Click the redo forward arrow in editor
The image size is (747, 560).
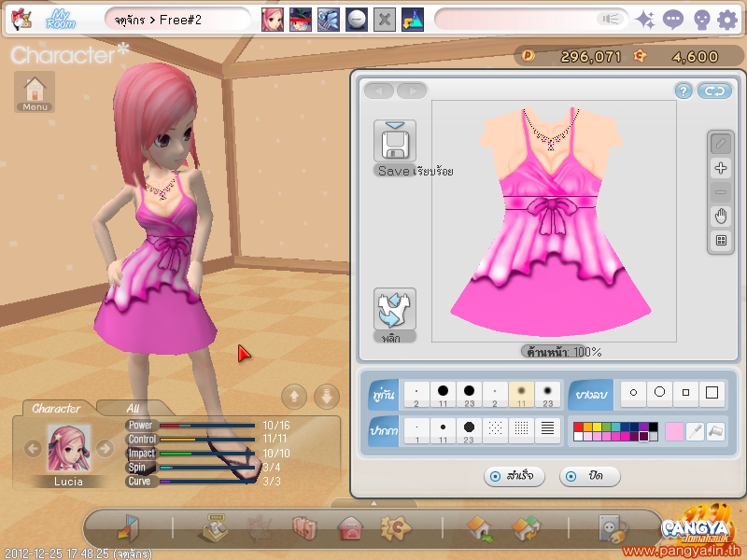click(412, 91)
